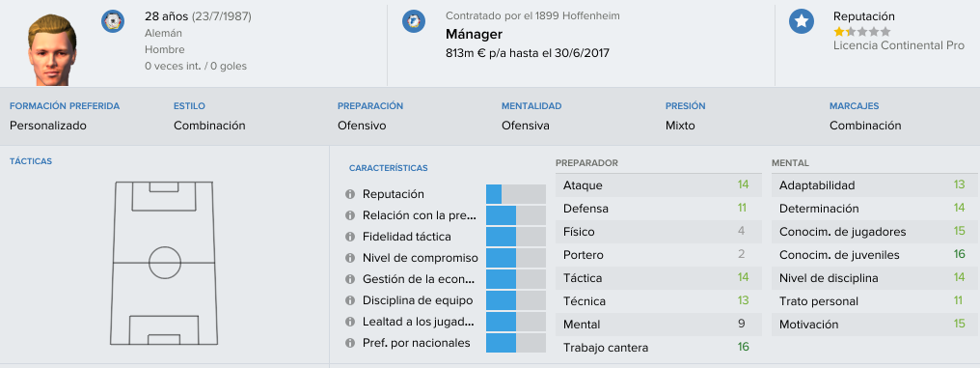
Task: Select the Ataque attribute row
Action: 658,185
